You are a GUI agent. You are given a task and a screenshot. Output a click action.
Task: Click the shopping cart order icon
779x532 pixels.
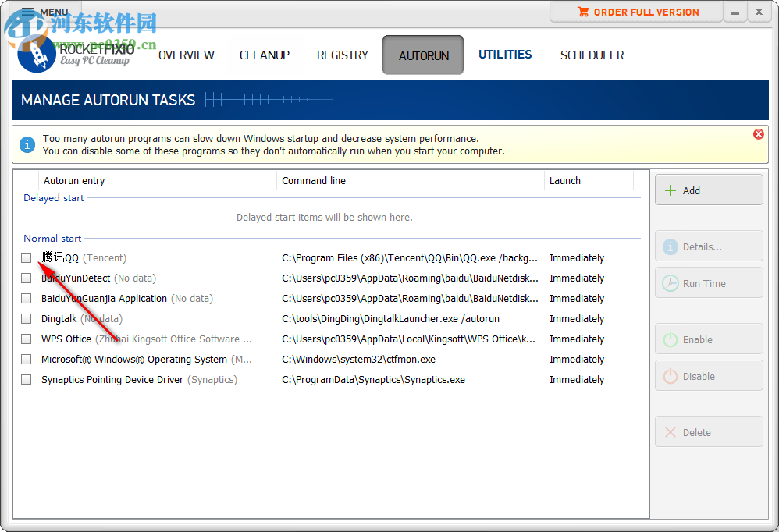coord(583,12)
